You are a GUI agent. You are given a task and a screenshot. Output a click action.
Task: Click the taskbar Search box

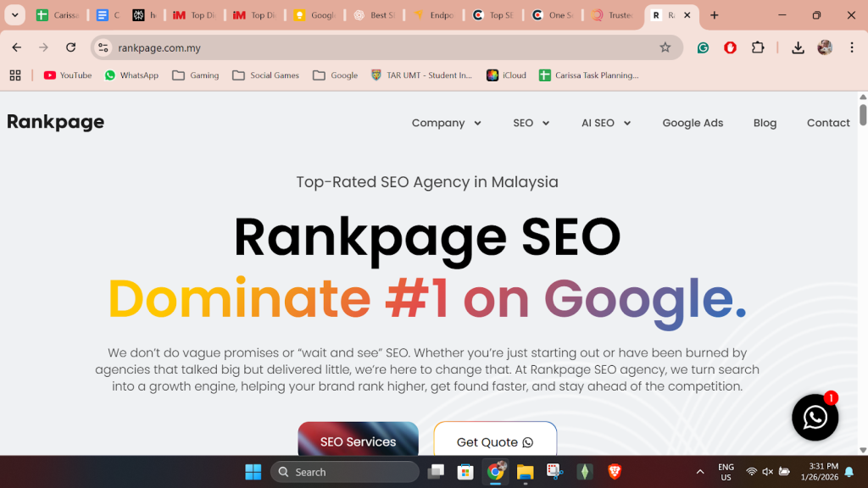(344, 472)
